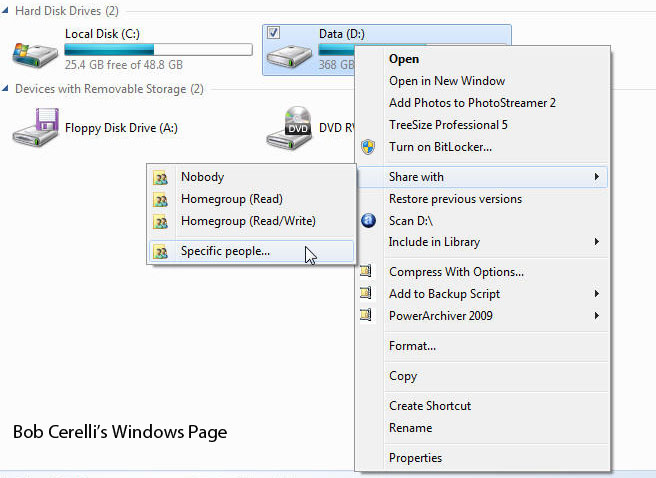Image resolution: width=656 pixels, height=478 pixels.
Task: Choose Scan D:\ menu entry
Action: coord(483,220)
